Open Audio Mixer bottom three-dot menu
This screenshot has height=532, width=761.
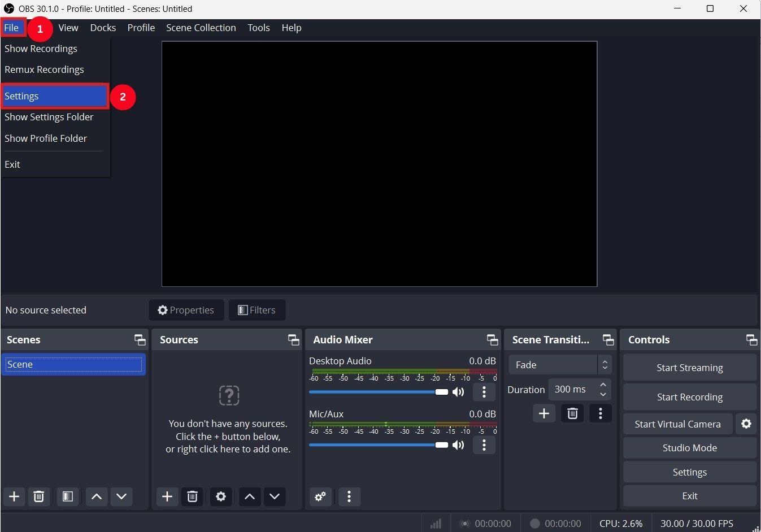(x=349, y=496)
